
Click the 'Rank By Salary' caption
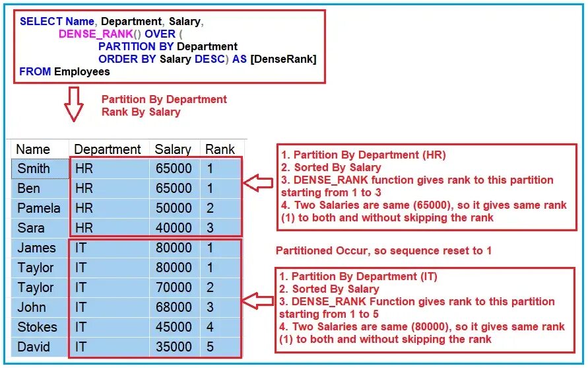coord(141,112)
